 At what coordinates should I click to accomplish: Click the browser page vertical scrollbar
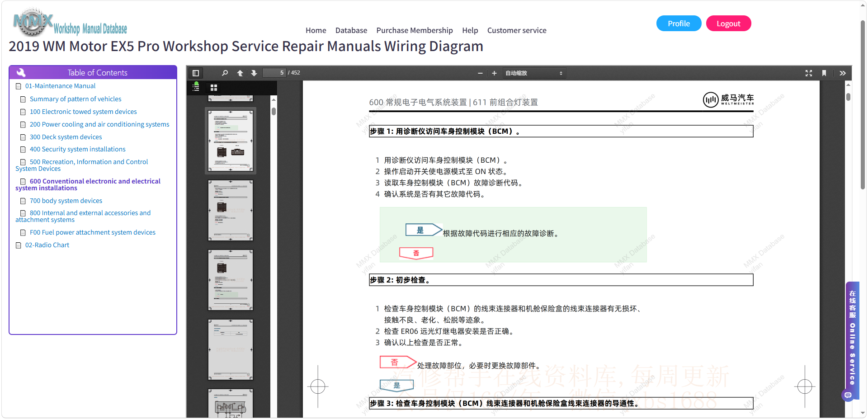point(863,104)
